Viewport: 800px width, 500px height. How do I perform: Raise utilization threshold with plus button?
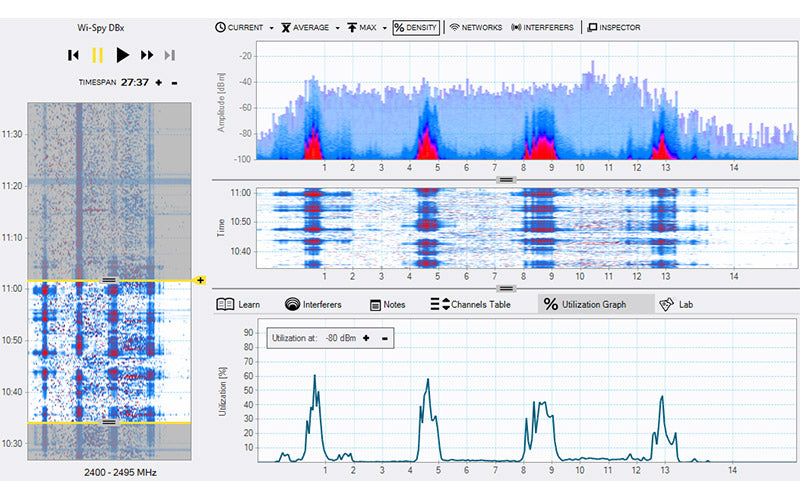(x=366, y=339)
